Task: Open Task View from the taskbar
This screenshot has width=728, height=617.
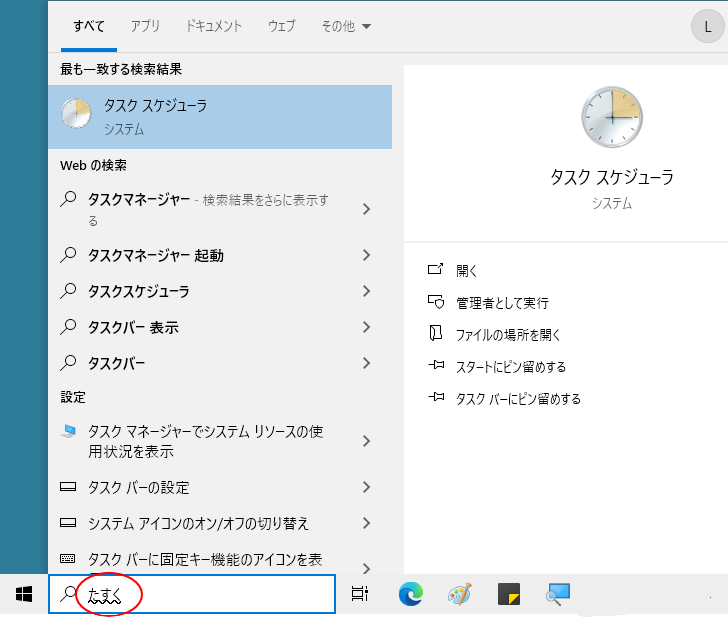Action: pyautogui.click(x=360, y=594)
